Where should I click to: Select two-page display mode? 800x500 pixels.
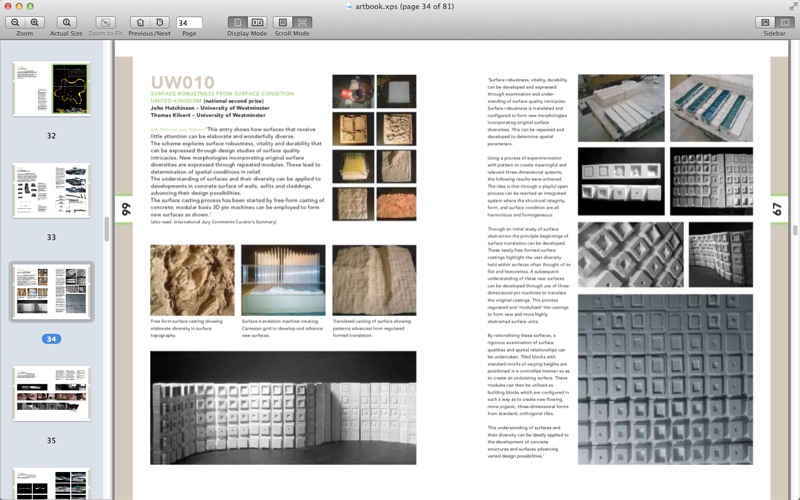pyautogui.click(x=257, y=22)
